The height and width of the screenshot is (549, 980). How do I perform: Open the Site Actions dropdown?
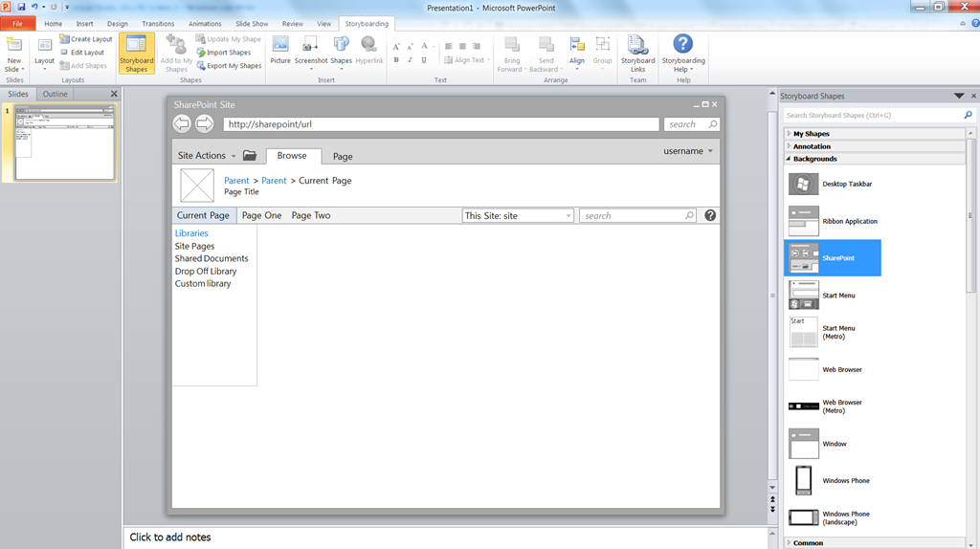(207, 156)
